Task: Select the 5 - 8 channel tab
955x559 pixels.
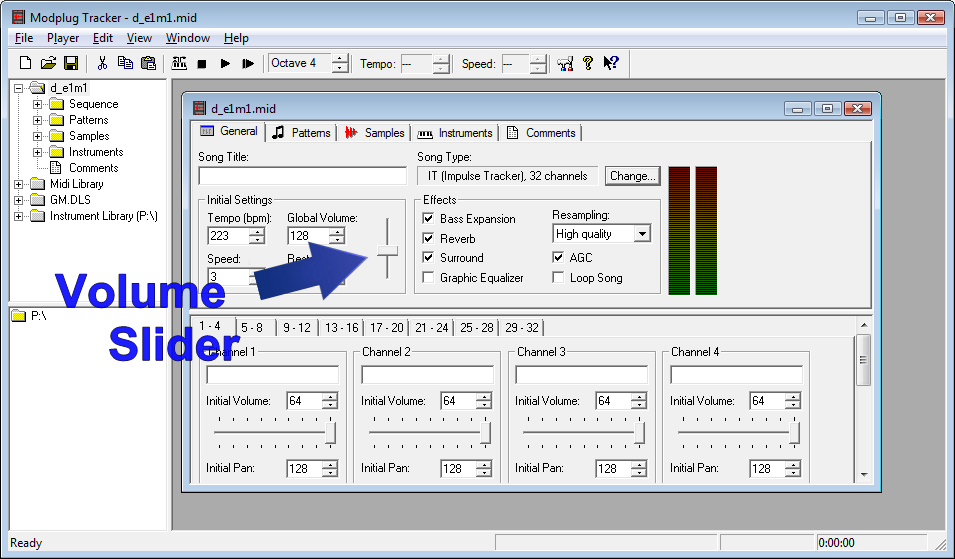Action: [x=252, y=328]
